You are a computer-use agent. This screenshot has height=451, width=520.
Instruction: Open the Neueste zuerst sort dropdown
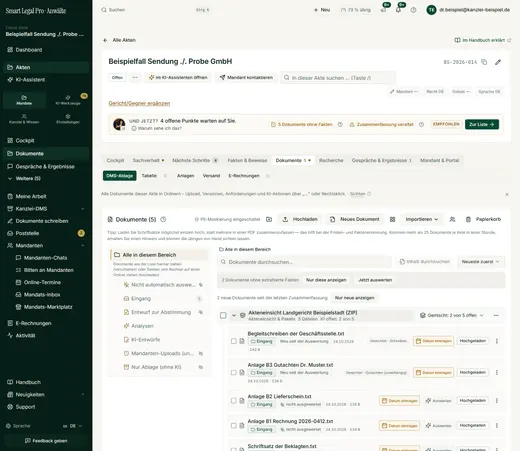pyautogui.click(x=480, y=262)
